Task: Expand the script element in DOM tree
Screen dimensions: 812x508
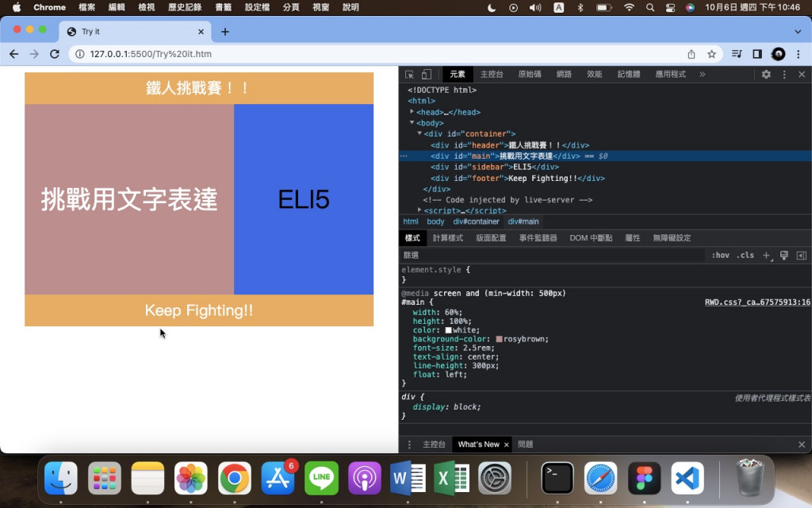Action: [419, 210]
